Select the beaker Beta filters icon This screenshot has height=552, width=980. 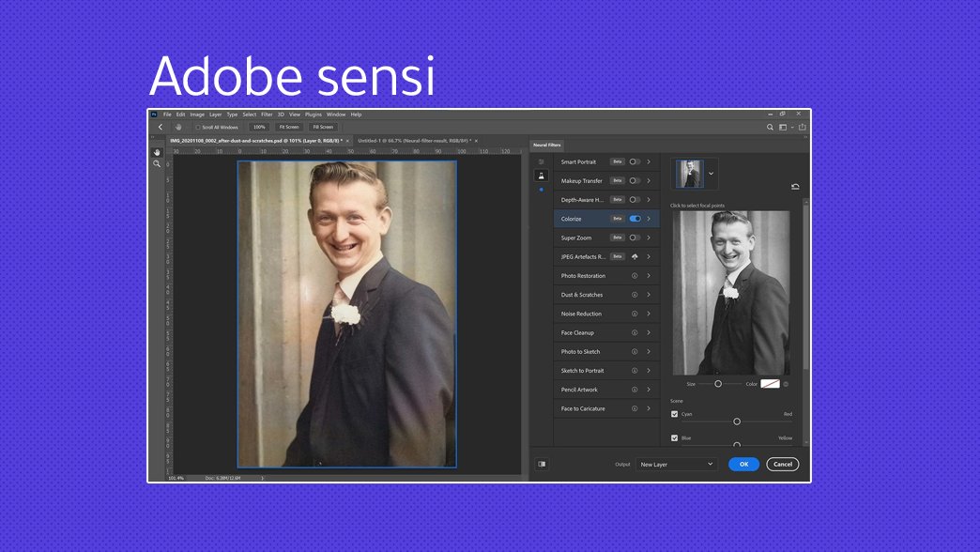542,176
